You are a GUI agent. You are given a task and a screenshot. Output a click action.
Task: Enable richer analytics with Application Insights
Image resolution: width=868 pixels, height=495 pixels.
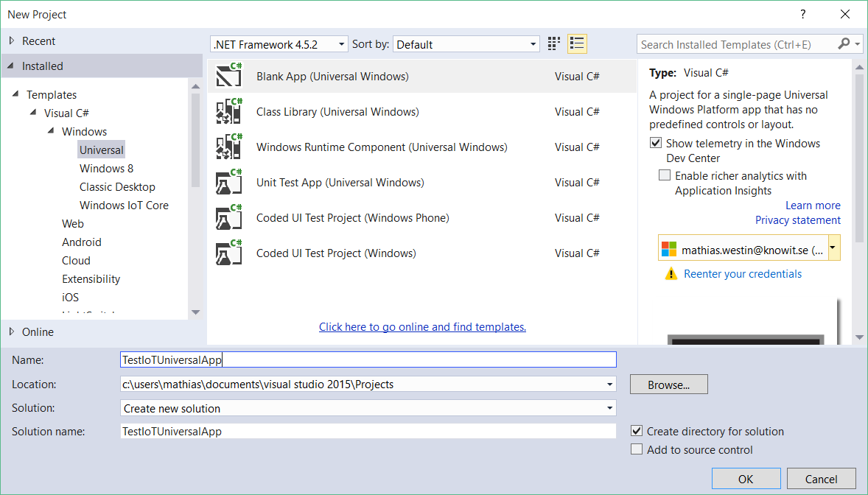[665, 175]
